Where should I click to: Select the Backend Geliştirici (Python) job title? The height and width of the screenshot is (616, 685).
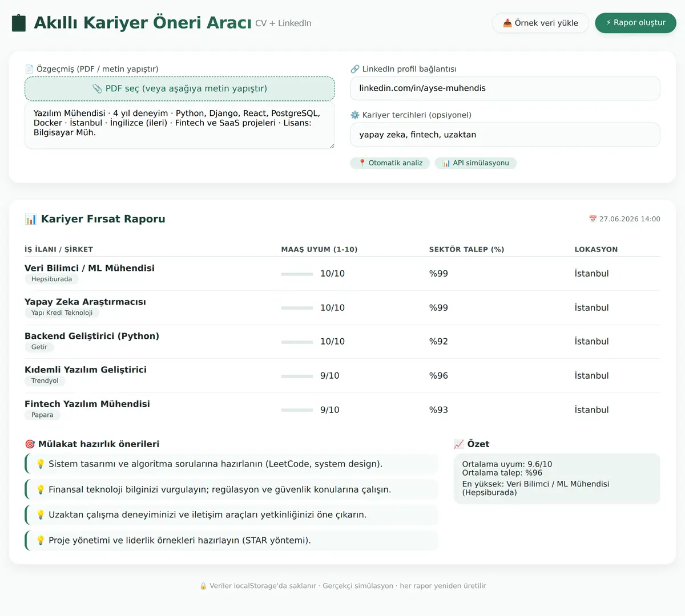pos(92,336)
